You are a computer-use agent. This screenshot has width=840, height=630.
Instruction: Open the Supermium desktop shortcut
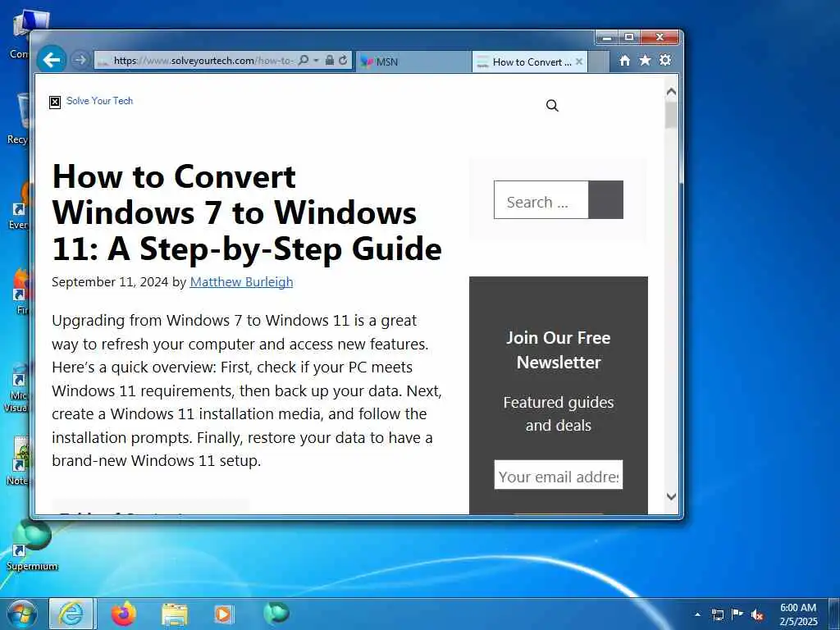click(x=31, y=544)
